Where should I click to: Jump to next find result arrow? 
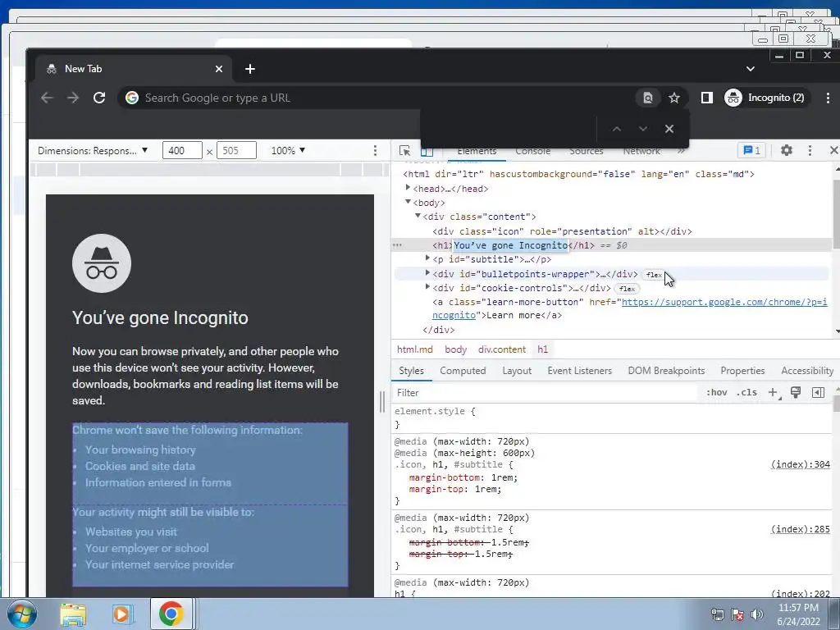point(643,129)
